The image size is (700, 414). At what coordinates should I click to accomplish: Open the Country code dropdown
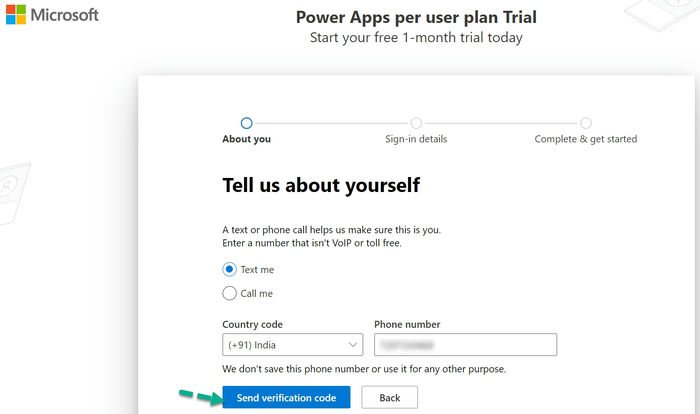292,345
